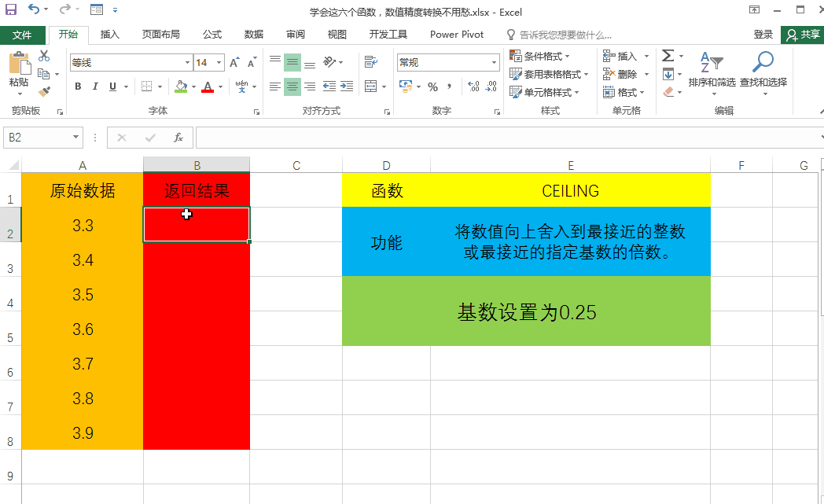Click the wrap text icon
Viewport: 824px width, 504px height.
click(x=371, y=63)
